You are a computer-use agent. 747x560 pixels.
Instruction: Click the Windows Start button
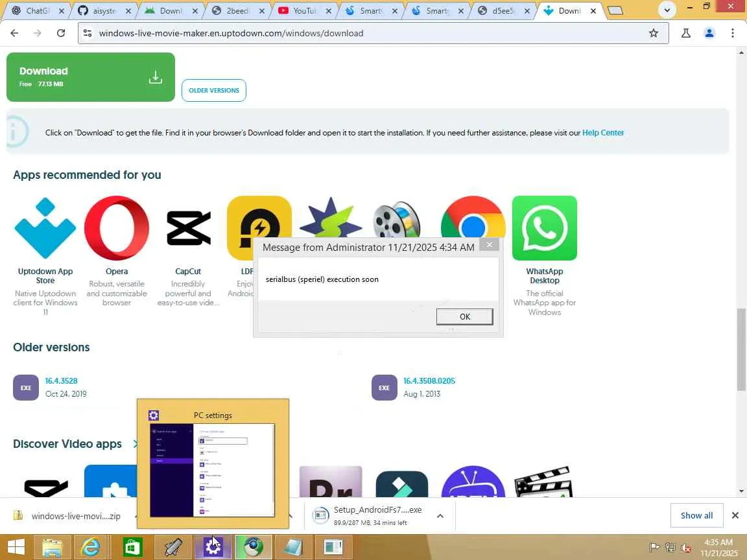pos(16,547)
